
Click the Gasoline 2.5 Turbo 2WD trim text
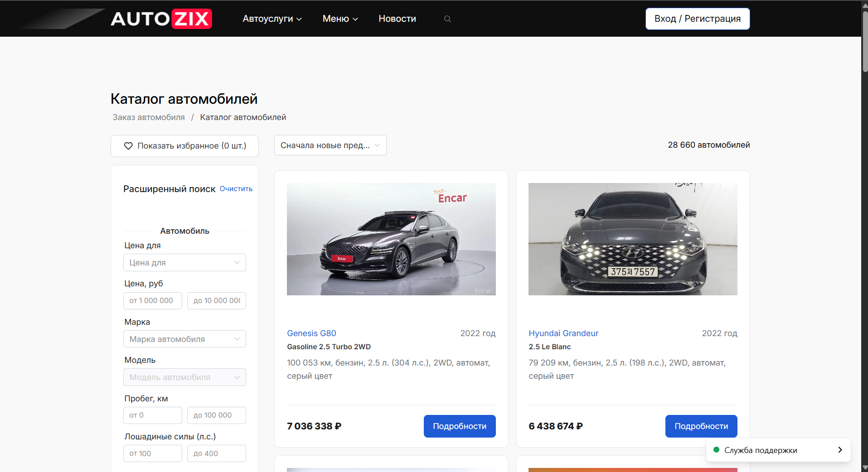pyautogui.click(x=329, y=347)
